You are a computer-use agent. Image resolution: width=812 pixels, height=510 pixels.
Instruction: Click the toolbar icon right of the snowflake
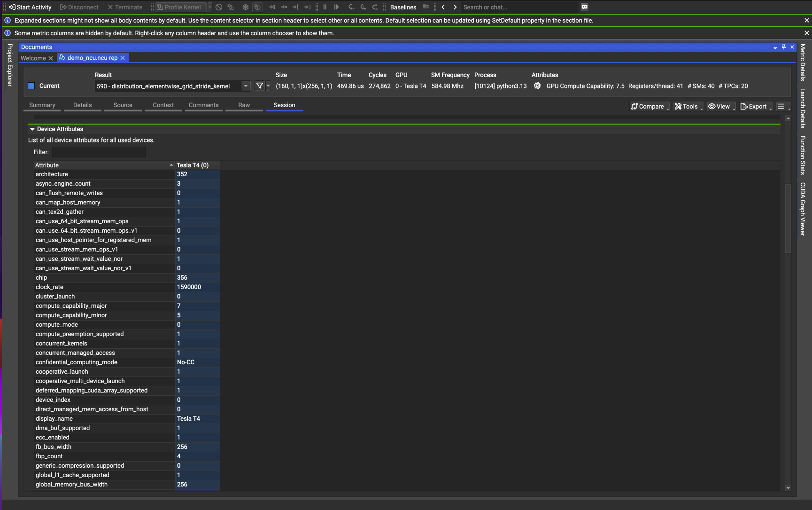pyautogui.click(x=257, y=7)
